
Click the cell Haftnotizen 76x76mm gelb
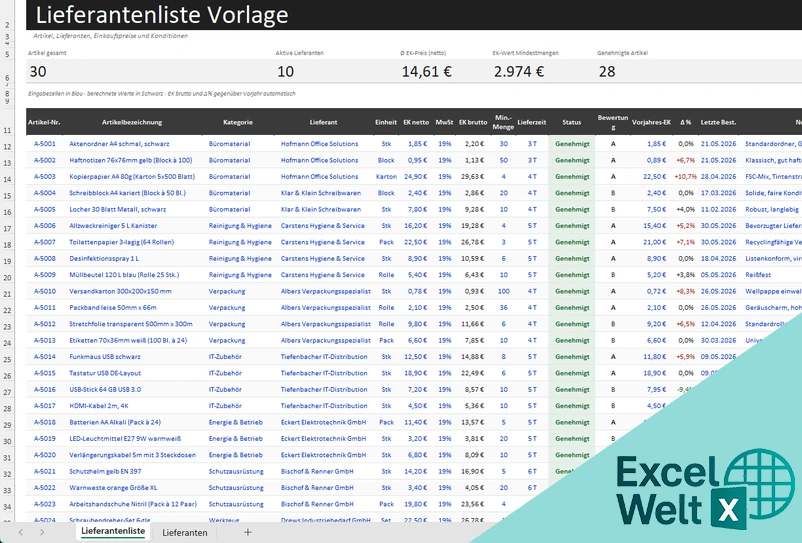[x=130, y=160]
